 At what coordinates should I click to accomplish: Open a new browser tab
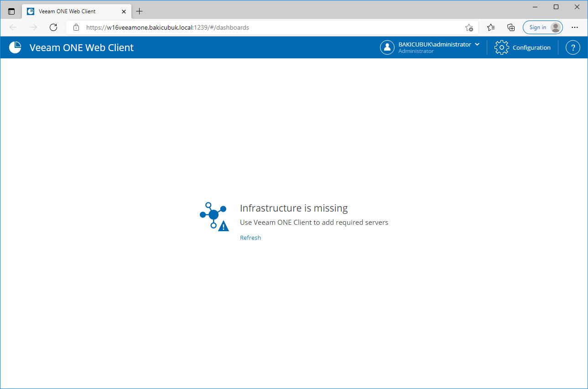pyautogui.click(x=140, y=11)
